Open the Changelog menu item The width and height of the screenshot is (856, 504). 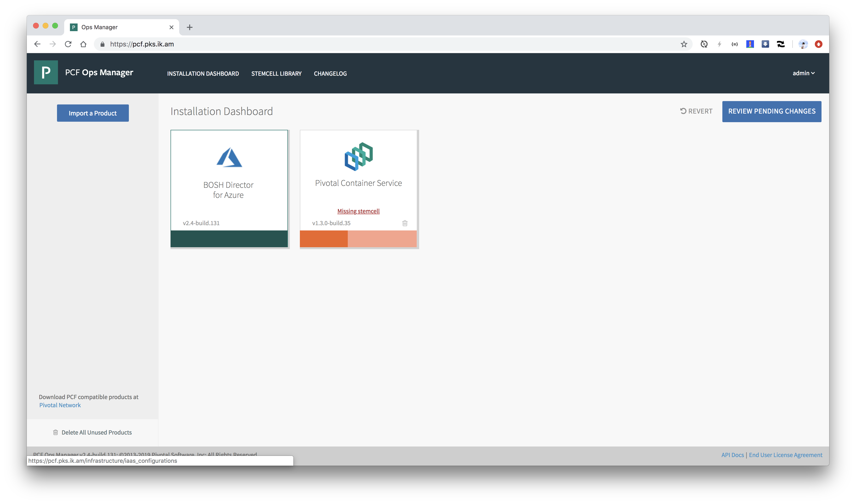click(x=330, y=74)
